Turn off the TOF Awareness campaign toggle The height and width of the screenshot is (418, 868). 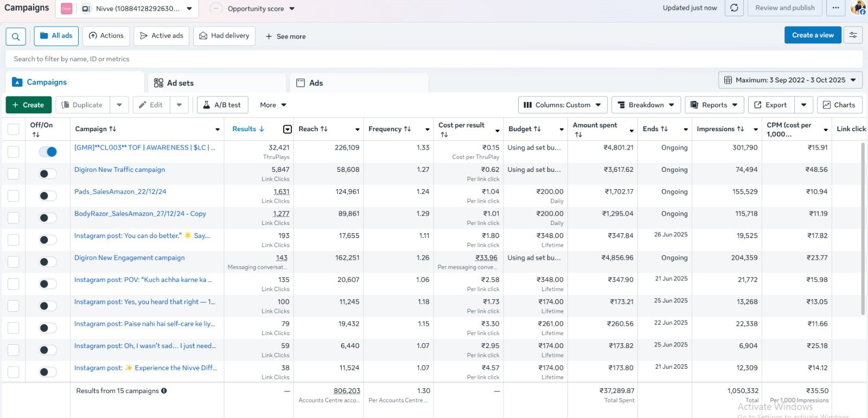[x=48, y=152]
